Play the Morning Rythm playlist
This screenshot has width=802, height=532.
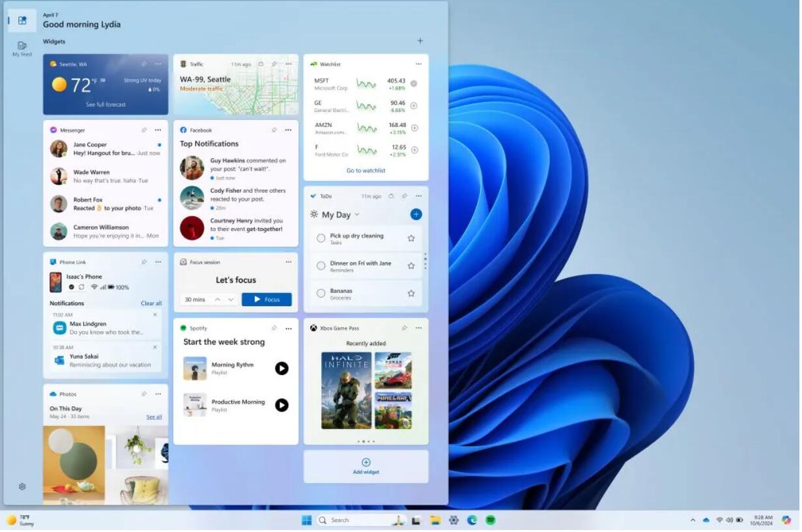coord(283,369)
